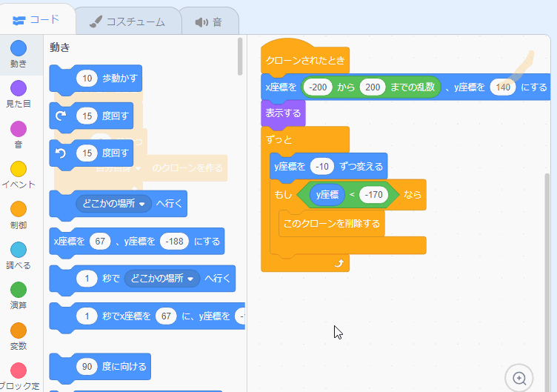Screen dimensions: 557x392
Task: Open the コスチューム tab
Action: (127, 22)
